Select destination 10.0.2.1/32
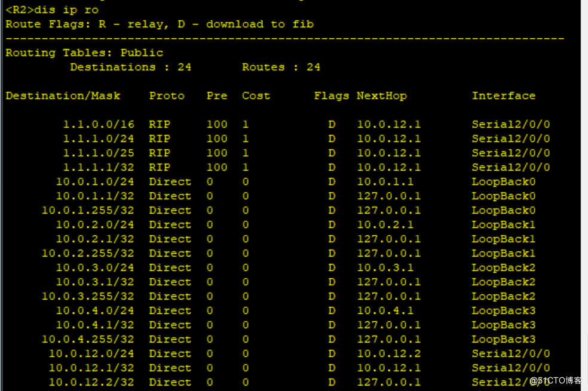588x391 pixels. pyautogui.click(x=95, y=239)
